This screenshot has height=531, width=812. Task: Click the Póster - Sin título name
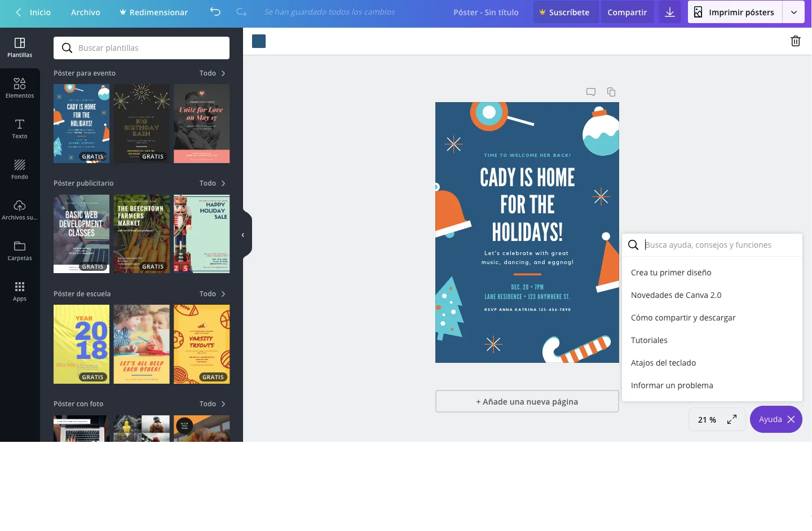pos(486,12)
